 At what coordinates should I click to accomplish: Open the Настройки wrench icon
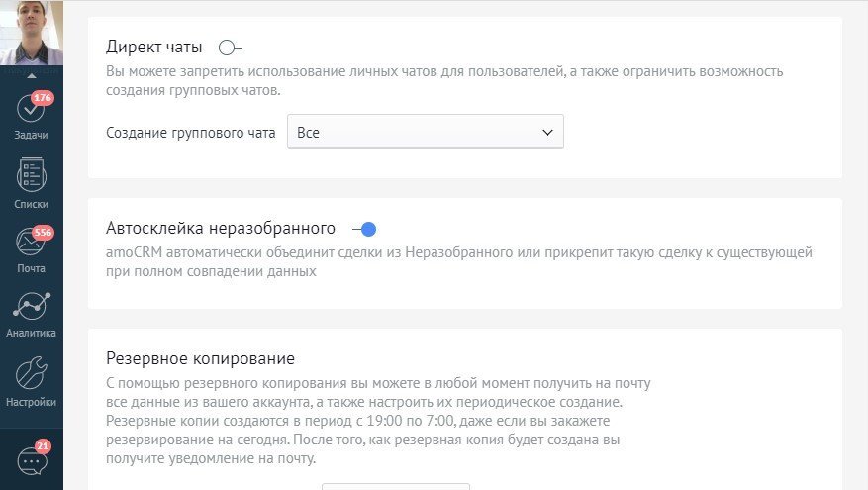pyautogui.click(x=31, y=373)
